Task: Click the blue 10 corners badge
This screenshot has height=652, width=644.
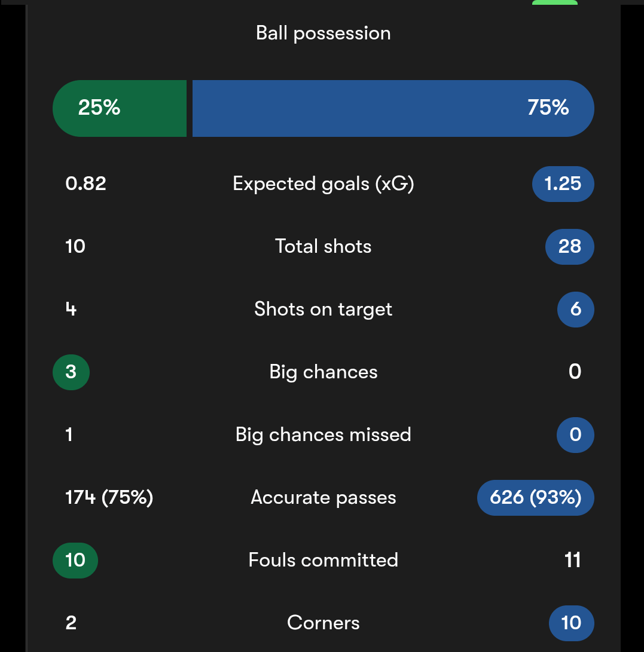Action: pos(571,623)
